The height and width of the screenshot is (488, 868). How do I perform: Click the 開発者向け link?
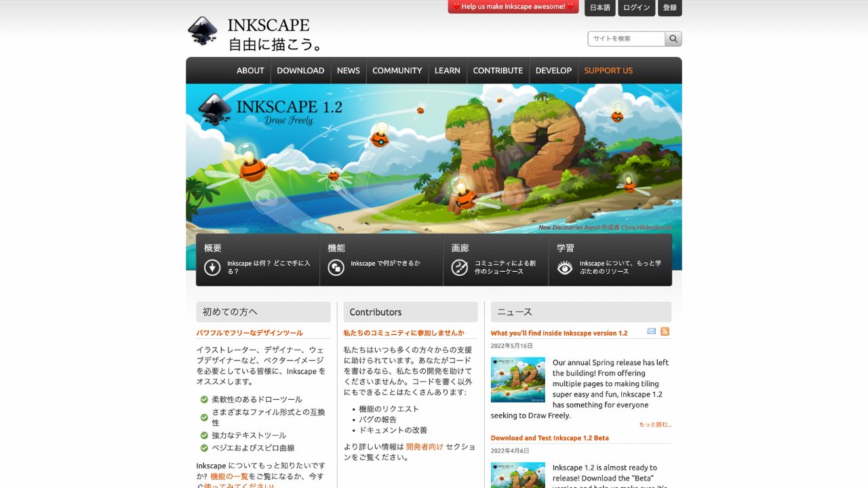pyautogui.click(x=425, y=447)
